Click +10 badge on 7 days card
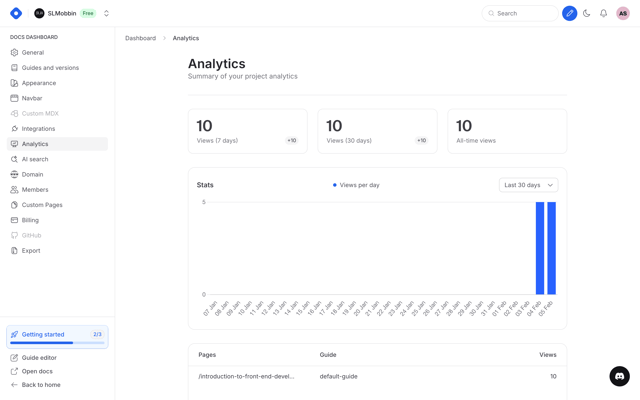 pos(291,140)
